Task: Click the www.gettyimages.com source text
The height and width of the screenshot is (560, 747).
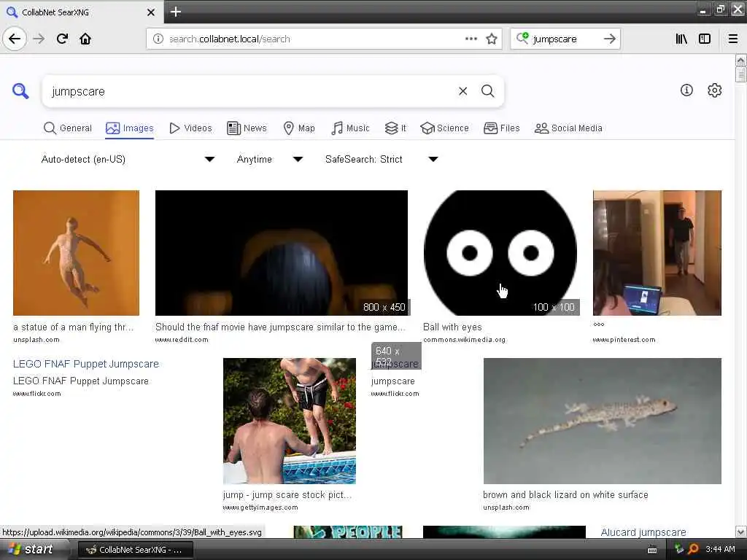Action: pyautogui.click(x=260, y=507)
